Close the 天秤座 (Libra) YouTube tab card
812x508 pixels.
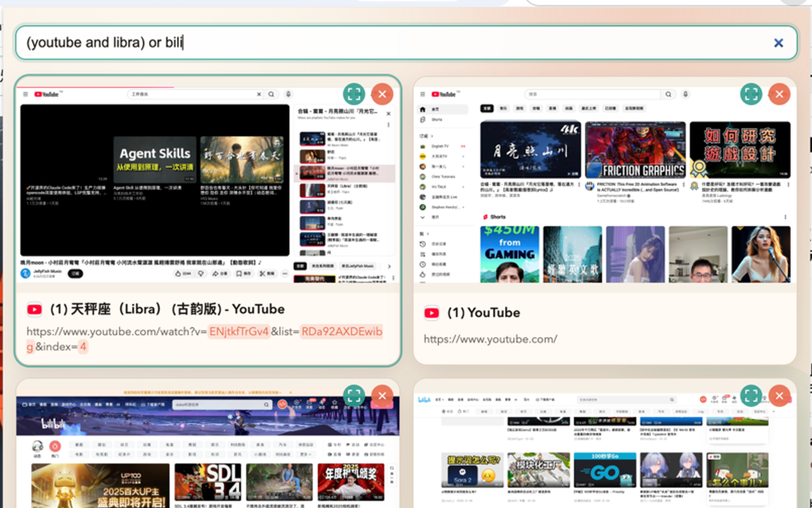coord(382,95)
